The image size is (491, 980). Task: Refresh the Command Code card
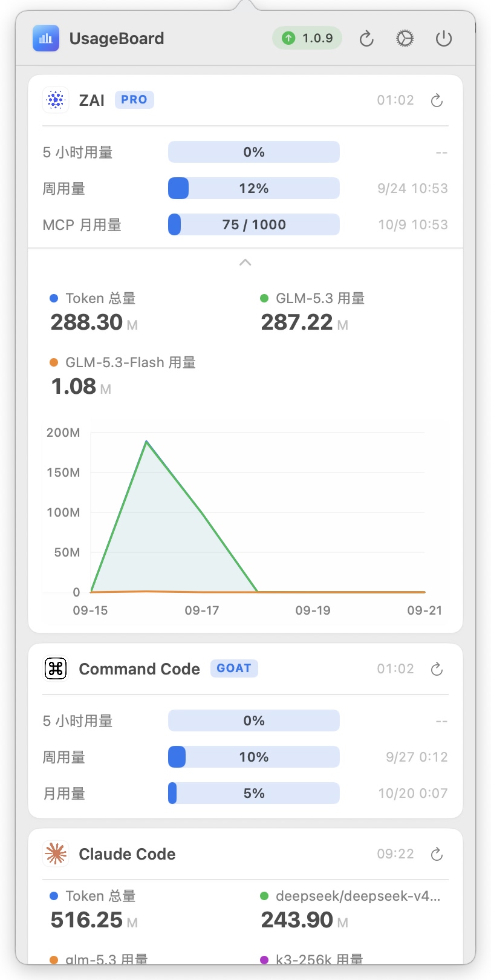click(437, 669)
